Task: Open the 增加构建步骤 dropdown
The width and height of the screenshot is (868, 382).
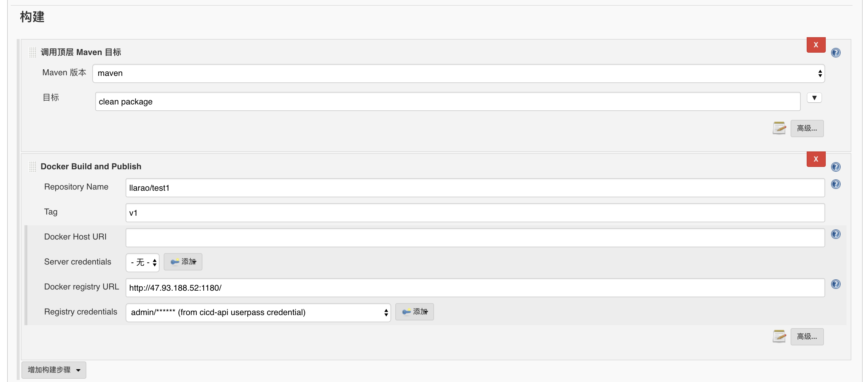Action: 53,370
